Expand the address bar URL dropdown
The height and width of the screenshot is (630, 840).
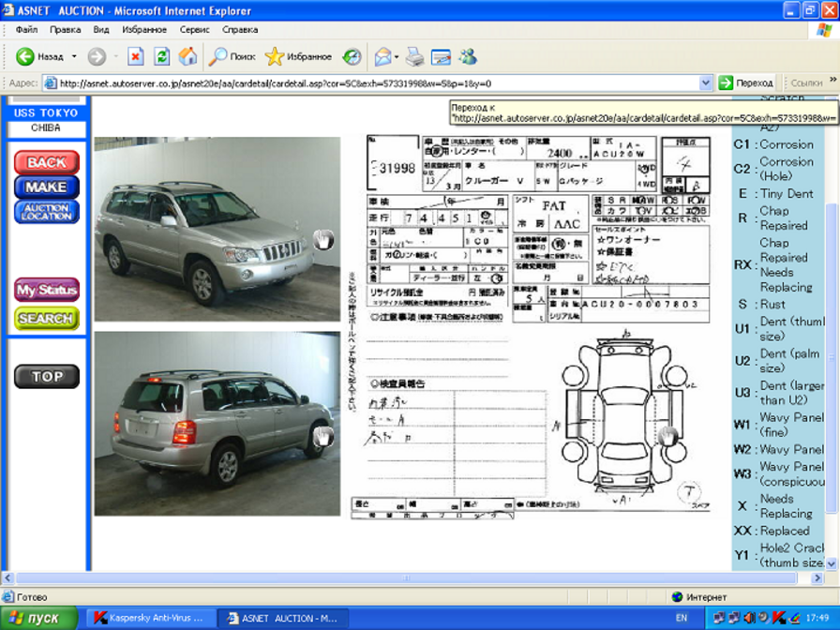pyautogui.click(x=706, y=83)
